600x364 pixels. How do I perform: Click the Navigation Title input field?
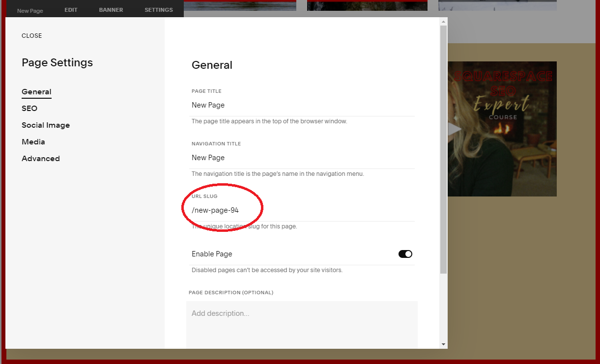[x=303, y=158]
